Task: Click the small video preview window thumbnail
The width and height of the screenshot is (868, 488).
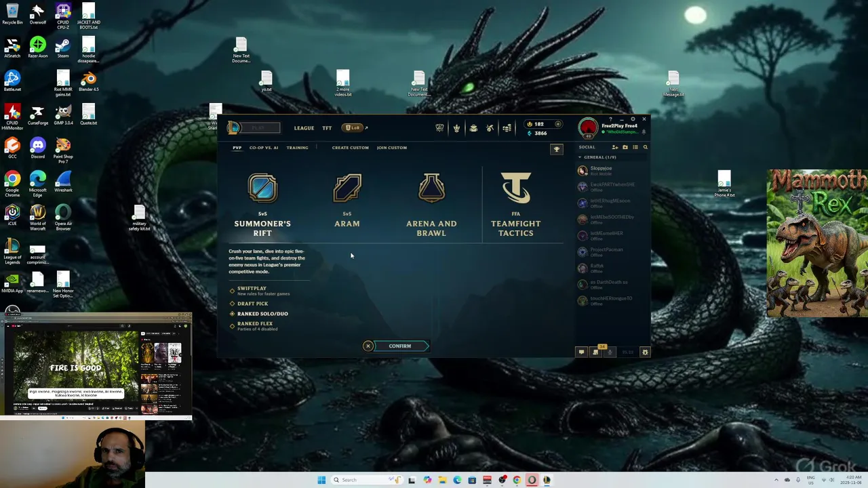Action: tap(96, 366)
